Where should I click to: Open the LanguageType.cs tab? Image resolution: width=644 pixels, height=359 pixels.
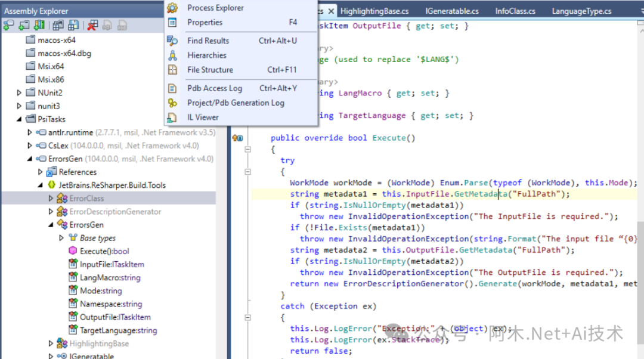581,11
